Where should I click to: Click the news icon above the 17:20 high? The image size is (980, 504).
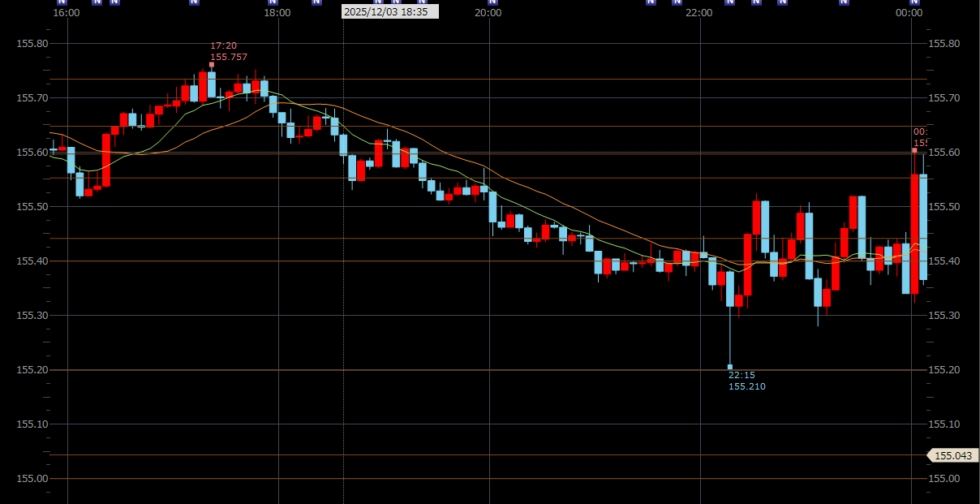194,2
